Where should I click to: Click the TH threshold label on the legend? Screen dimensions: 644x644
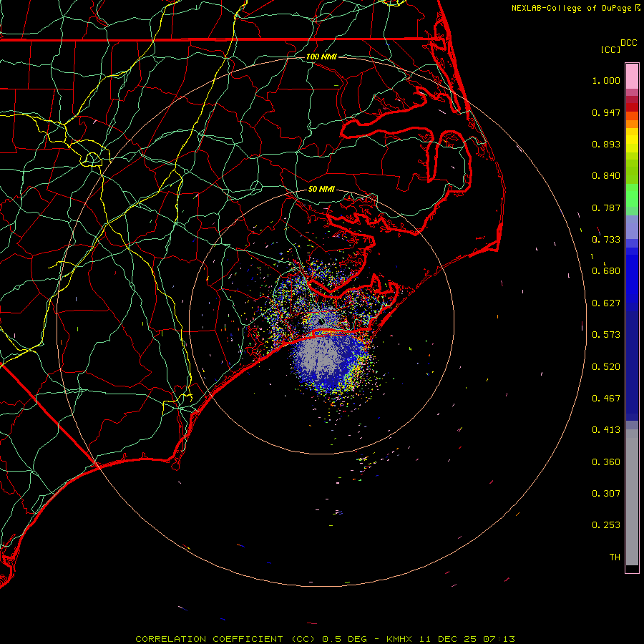click(615, 557)
